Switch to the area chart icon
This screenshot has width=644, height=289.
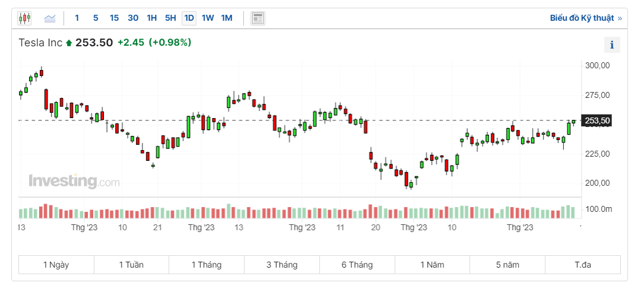50,18
